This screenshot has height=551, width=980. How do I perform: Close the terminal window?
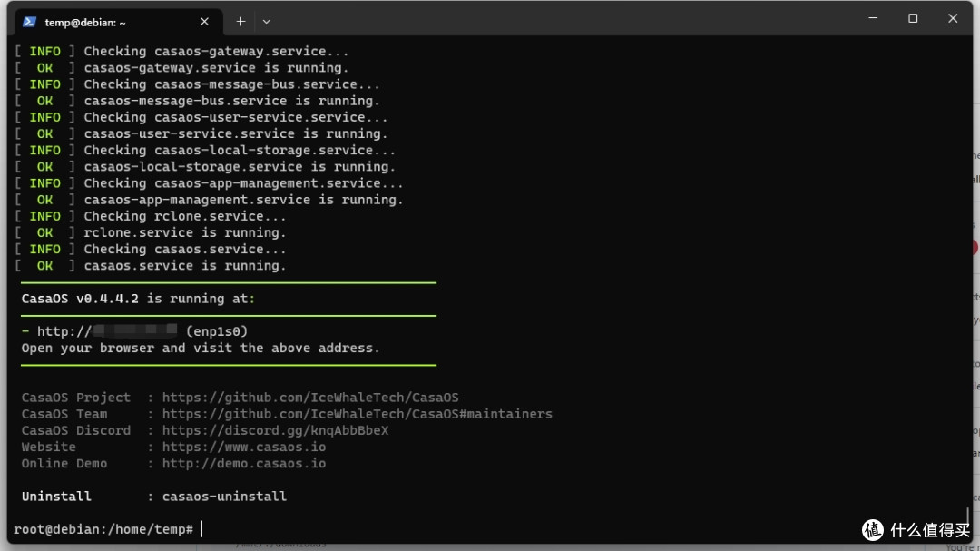click(x=953, y=18)
